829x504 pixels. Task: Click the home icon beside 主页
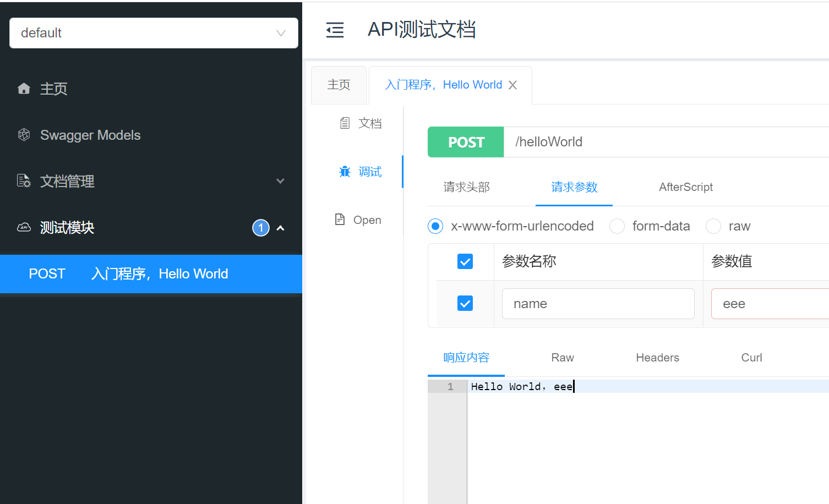[x=24, y=89]
